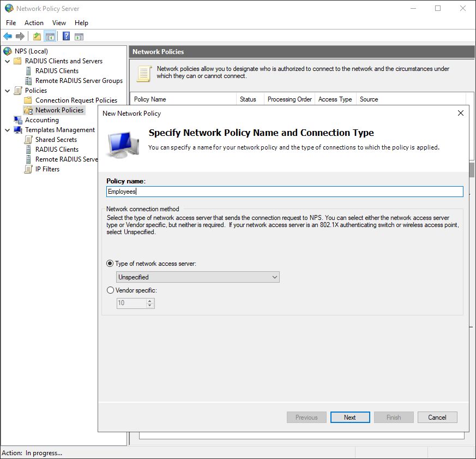
Task: Close the New Network Policy dialog
Action: click(461, 113)
